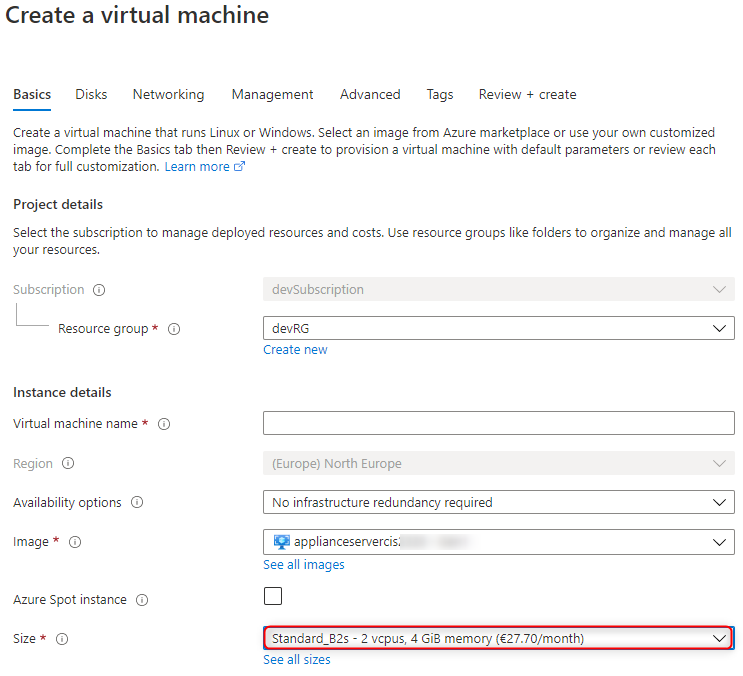Screen dimensions: 743x676
Task: Click info icon next to Subscription
Action: pos(99,289)
